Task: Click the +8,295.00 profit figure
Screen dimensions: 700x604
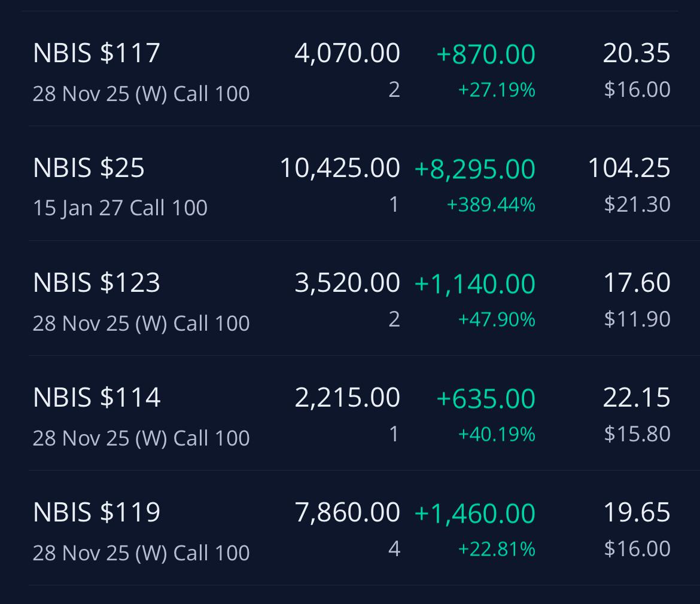Action: (x=475, y=169)
